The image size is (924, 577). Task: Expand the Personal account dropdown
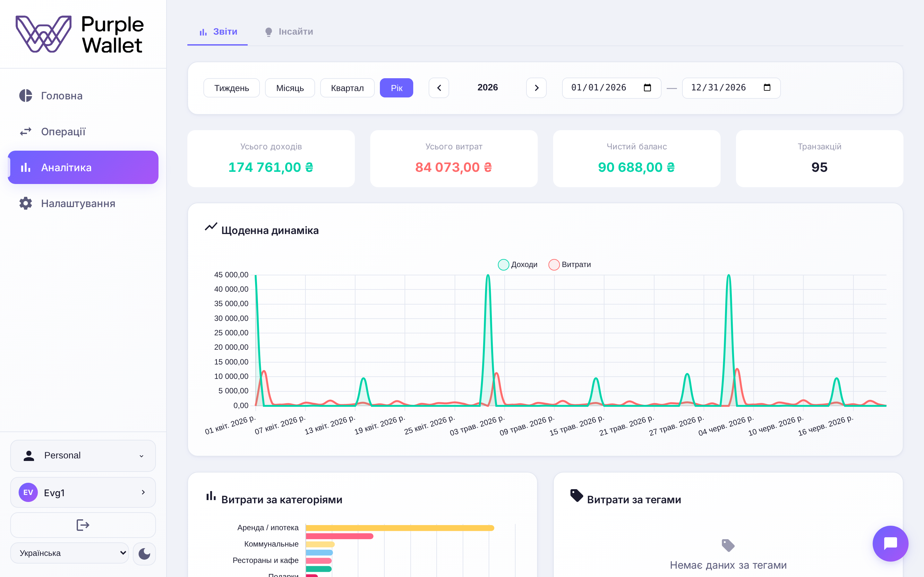[x=83, y=455]
